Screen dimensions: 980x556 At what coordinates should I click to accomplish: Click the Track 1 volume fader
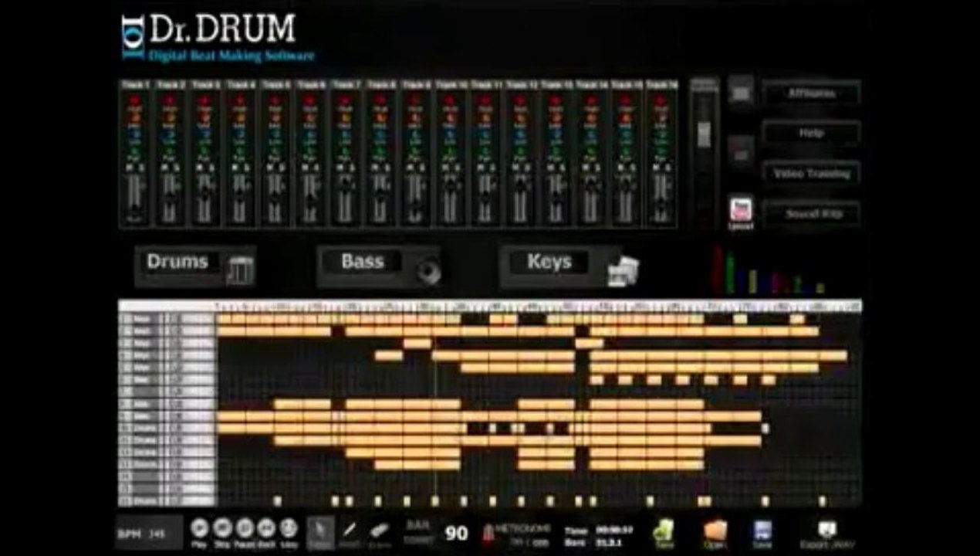tap(135, 198)
